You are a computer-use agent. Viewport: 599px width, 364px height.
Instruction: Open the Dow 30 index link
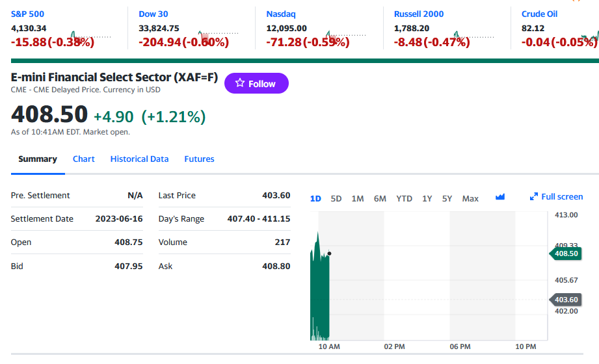coord(153,14)
